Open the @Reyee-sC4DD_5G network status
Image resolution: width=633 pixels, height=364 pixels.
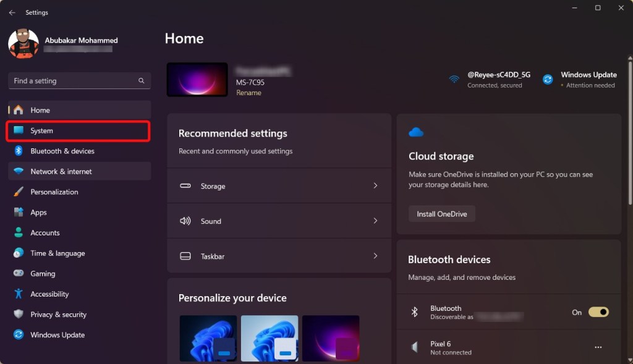pyautogui.click(x=490, y=80)
